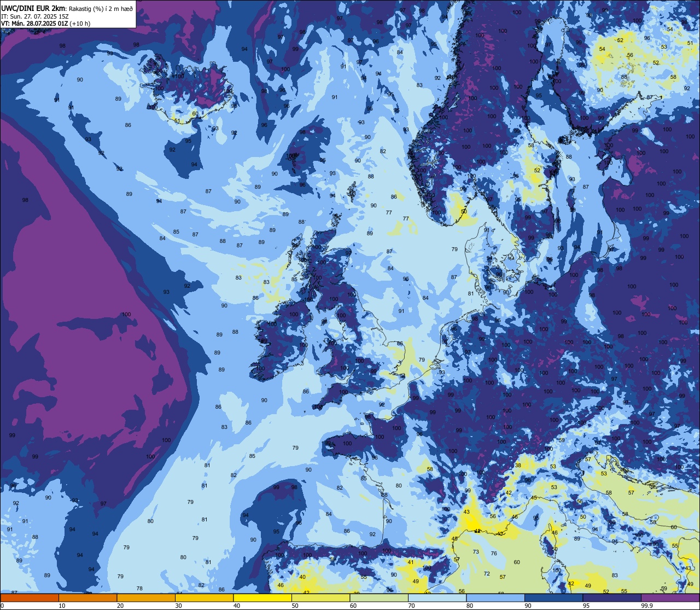Pick the pale green 60–70 legend swatch

tap(379, 598)
